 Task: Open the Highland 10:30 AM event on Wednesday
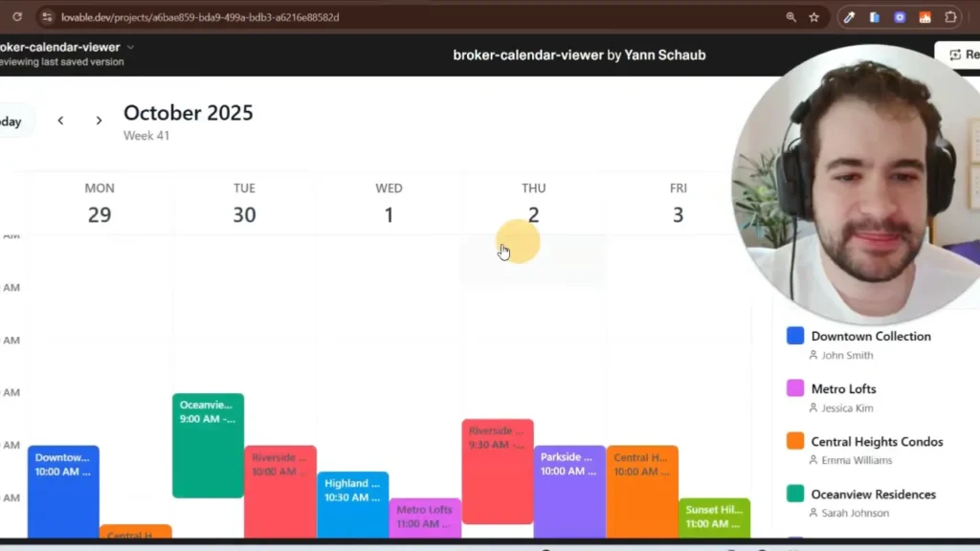click(352, 504)
